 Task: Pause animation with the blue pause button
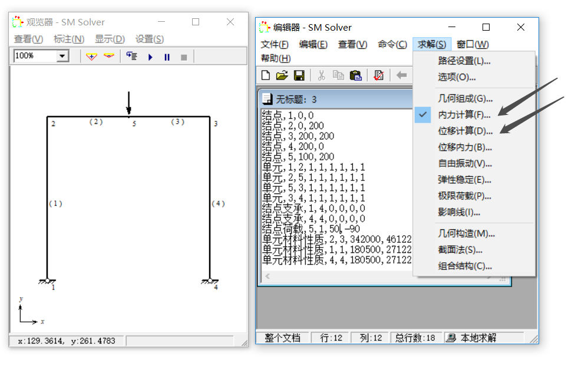167,57
